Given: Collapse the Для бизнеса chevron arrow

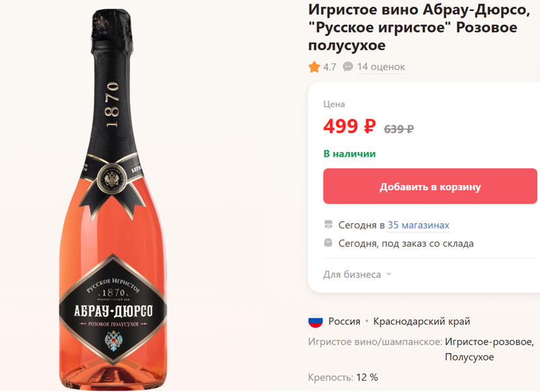Looking at the screenshot, I should (x=389, y=275).
